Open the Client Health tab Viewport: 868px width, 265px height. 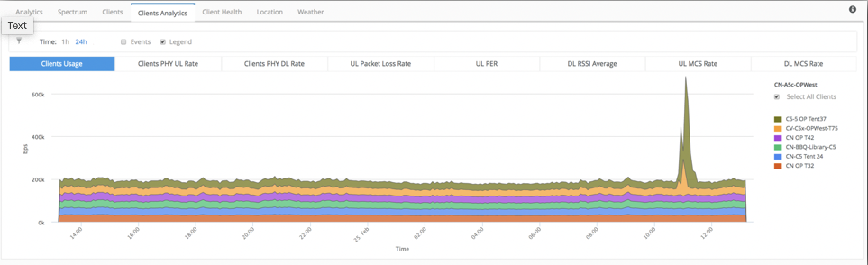[x=222, y=12]
